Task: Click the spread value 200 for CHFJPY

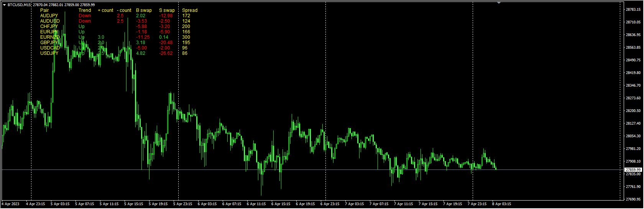Action: pos(186,26)
